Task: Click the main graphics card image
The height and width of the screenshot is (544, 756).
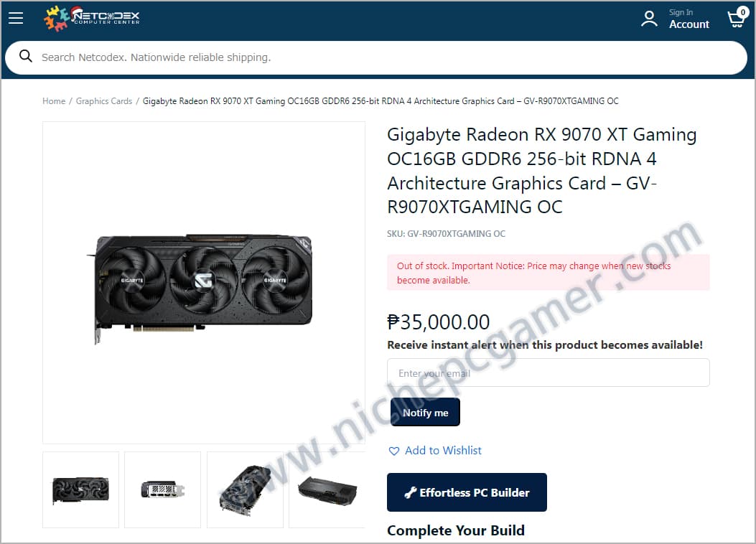Action: point(204,282)
